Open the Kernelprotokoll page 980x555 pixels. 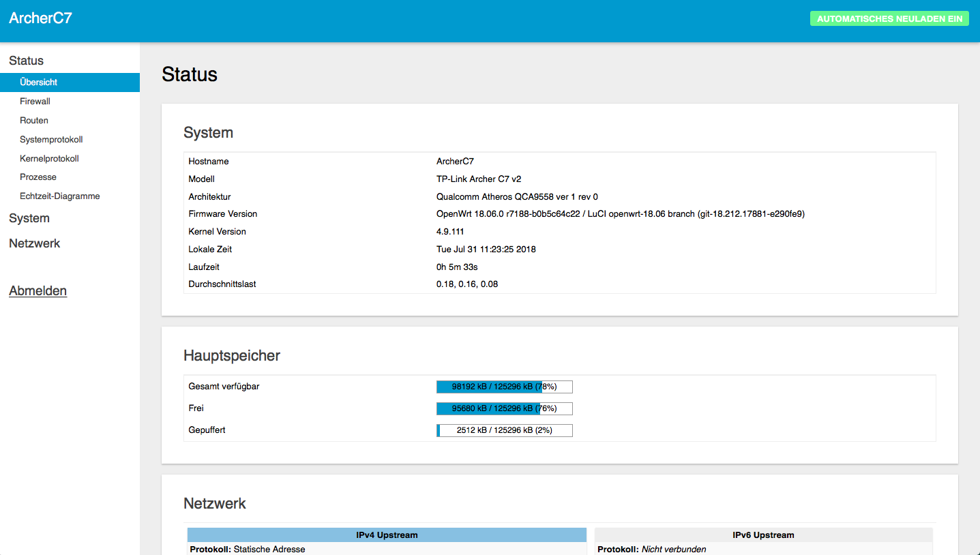[x=49, y=159]
